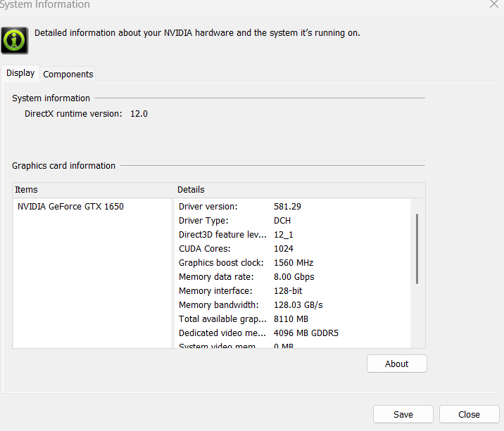
Task: Click the Driver version label
Action: click(x=208, y=207)
